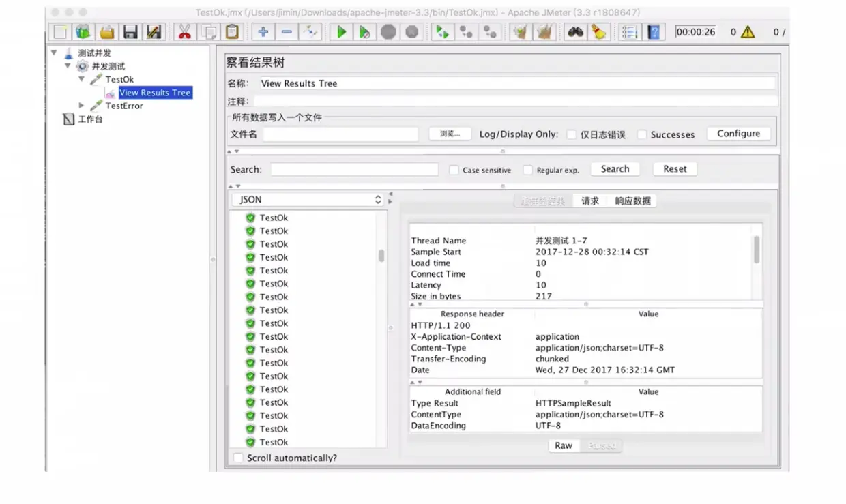This screenshot has width=846, height=504.
Task: Copy the selected element from toolbar
Action: tap(209, 32)
